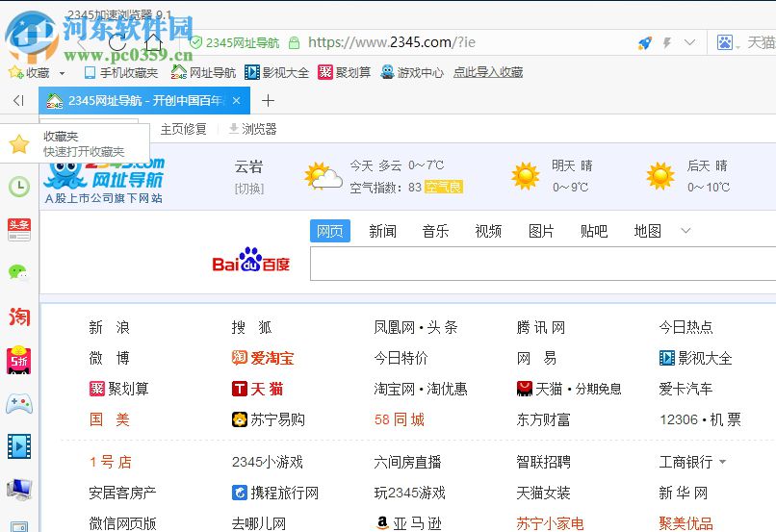Open history clock icon in sidebar
This screenshot has width=776, height=532.
click(x=19, y=187)
